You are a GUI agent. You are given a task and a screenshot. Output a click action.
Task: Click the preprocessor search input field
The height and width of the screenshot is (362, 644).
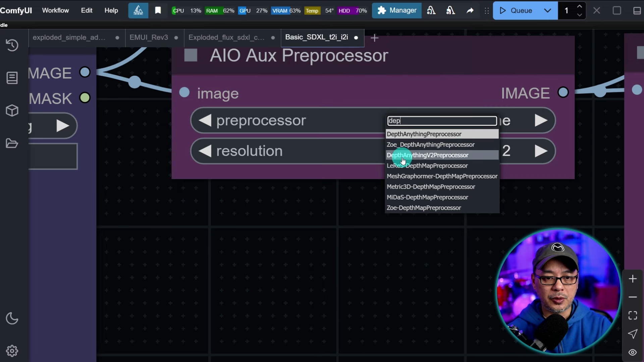[x=442, y=121]
